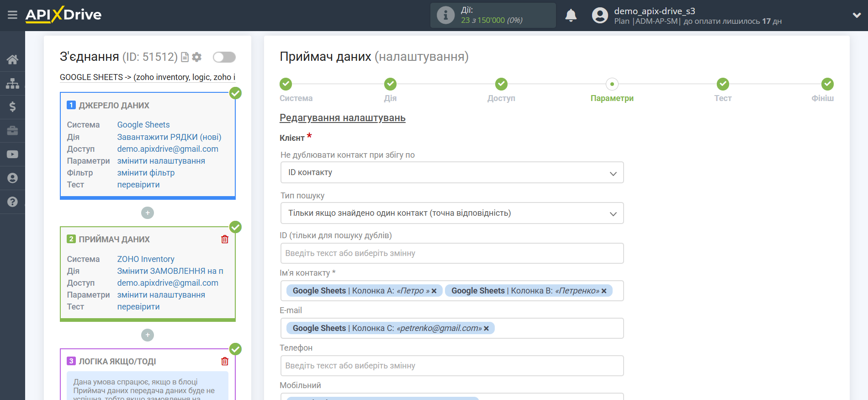Open ZOHO Inventory system link

pos(146,259)
